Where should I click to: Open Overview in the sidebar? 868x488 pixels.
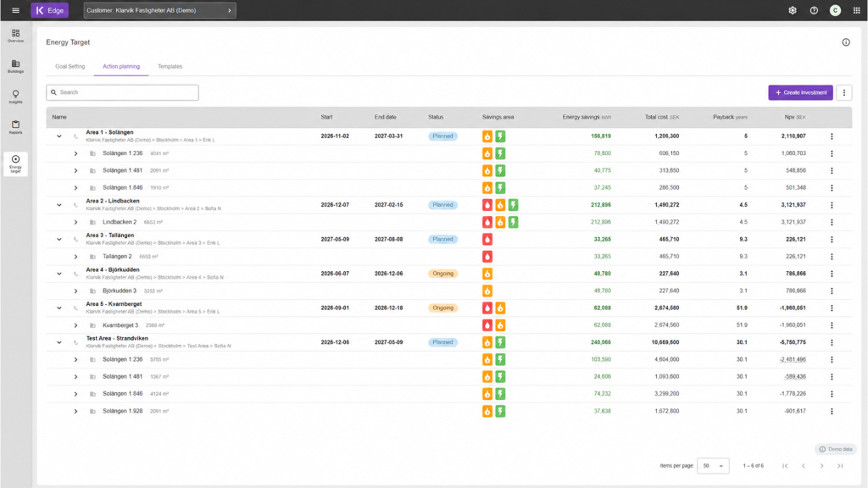pos(15,36)
